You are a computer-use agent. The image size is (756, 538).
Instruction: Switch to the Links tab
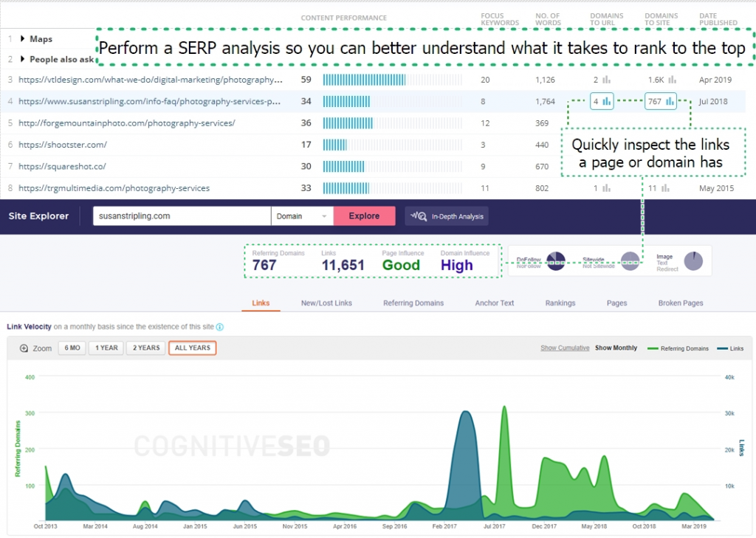(x=261, y=303)
